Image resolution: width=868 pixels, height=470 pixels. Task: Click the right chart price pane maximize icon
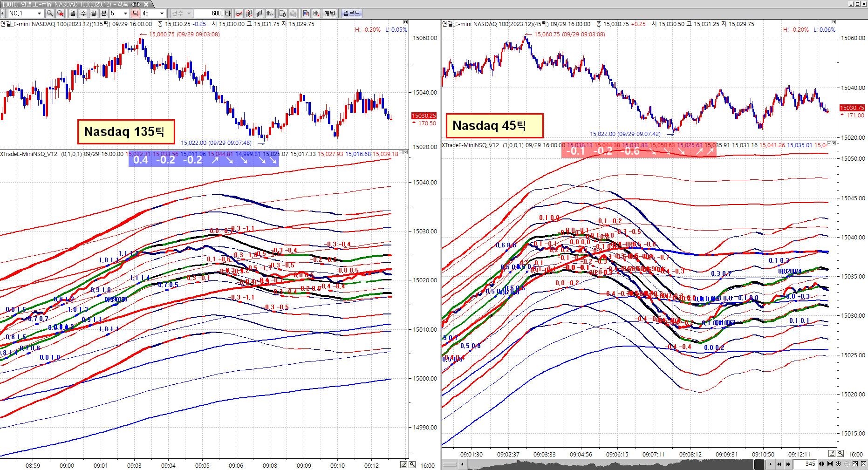(x=834, y=22)
